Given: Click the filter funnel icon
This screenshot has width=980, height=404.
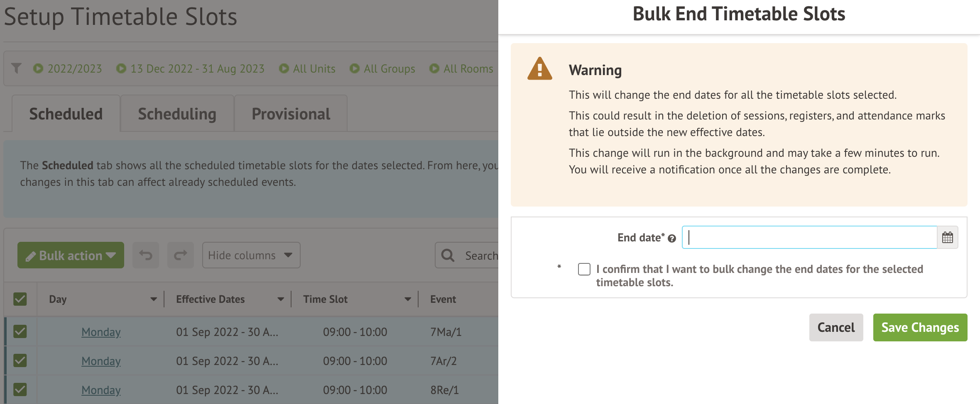Looking at the screenshot, I should 17,68.
